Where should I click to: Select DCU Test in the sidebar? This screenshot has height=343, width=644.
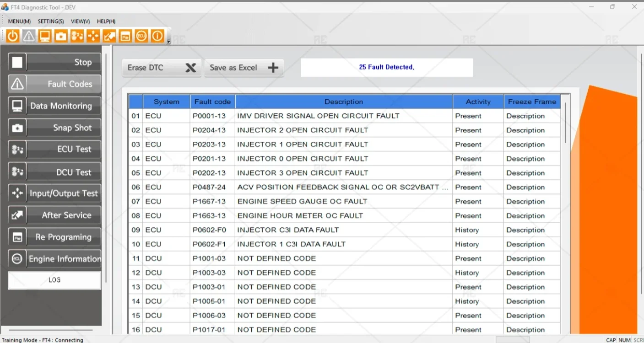click(54, 172)
